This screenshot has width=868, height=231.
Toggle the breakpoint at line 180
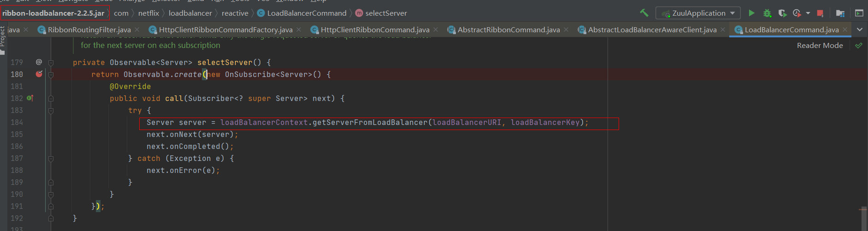(39, 74)
